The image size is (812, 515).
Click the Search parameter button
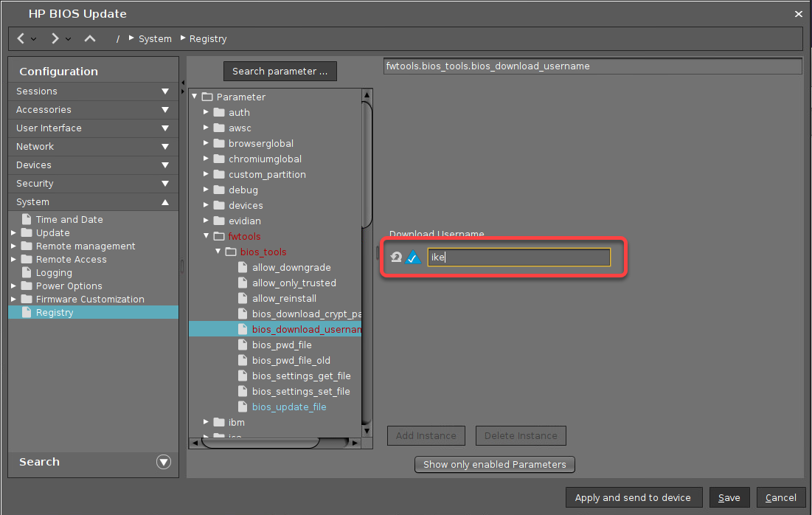click(x=280, y=72)
